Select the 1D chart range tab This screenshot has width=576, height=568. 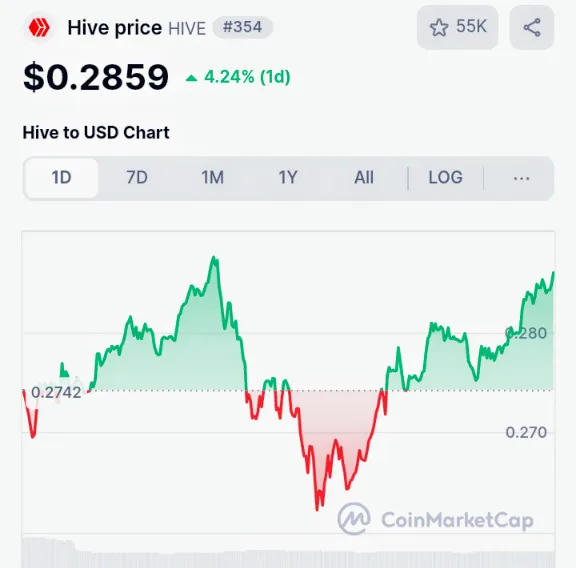tap(61, 178)
